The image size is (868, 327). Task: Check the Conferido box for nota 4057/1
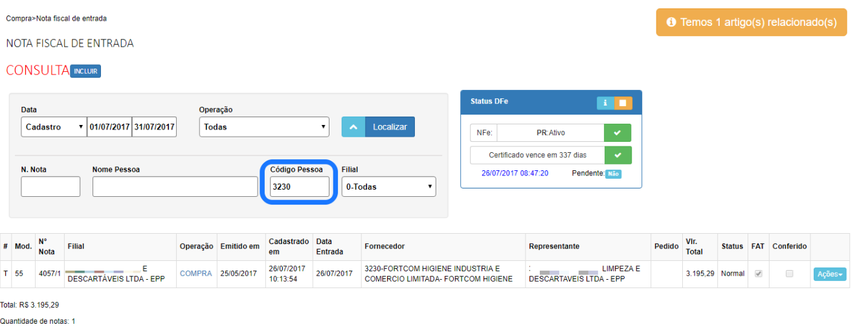coord(789,274)
